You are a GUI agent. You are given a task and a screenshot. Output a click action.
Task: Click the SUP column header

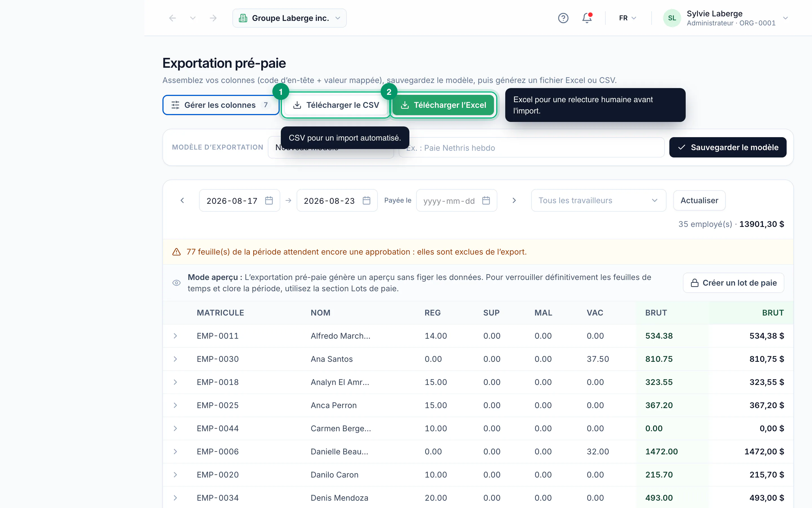[491, 313]
